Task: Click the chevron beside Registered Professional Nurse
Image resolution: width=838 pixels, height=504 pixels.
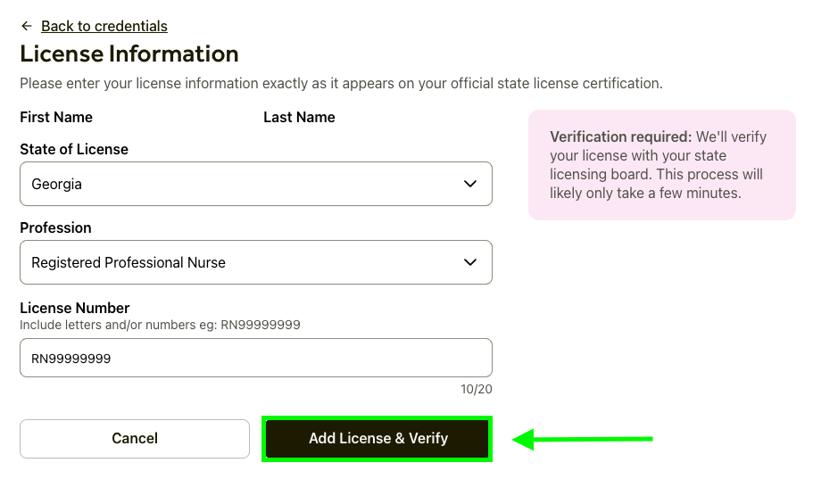Action: coord(470,262)
